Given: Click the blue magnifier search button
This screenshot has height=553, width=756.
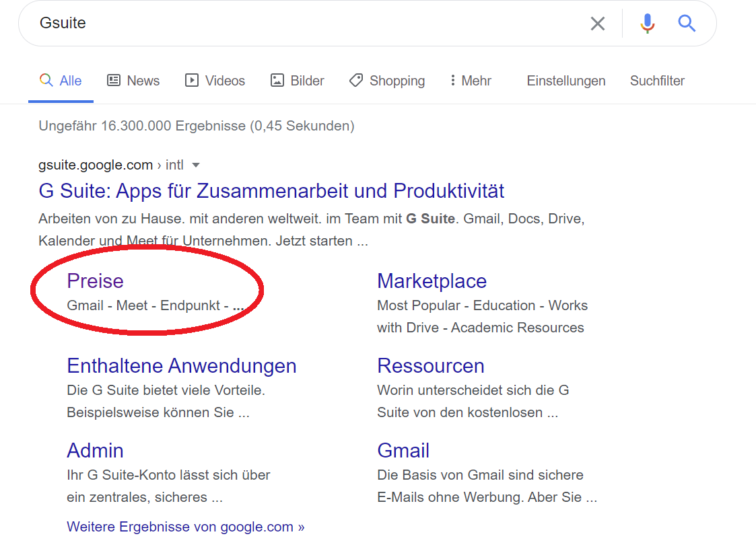Looking at the screenshot, I should [x=687, y=23].
